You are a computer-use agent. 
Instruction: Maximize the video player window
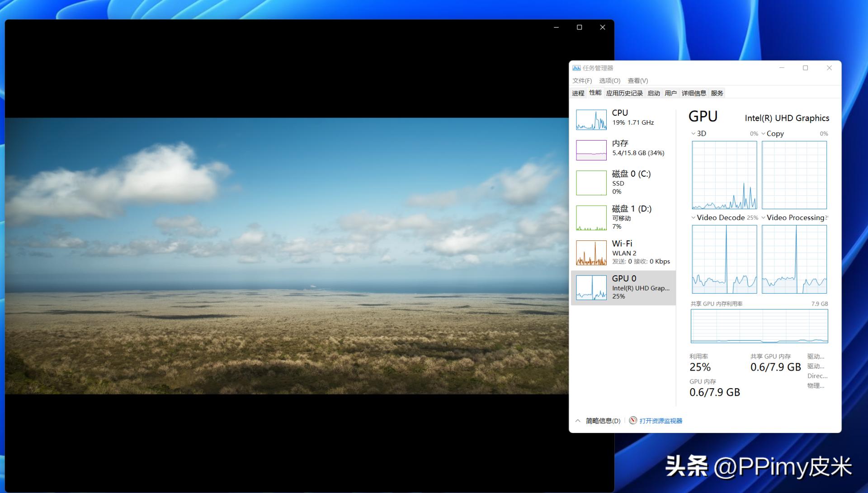579,28
